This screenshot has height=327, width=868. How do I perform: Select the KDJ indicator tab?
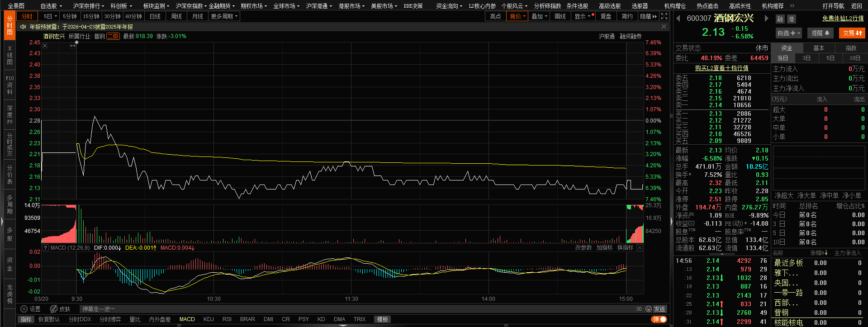tap(209, 319)
